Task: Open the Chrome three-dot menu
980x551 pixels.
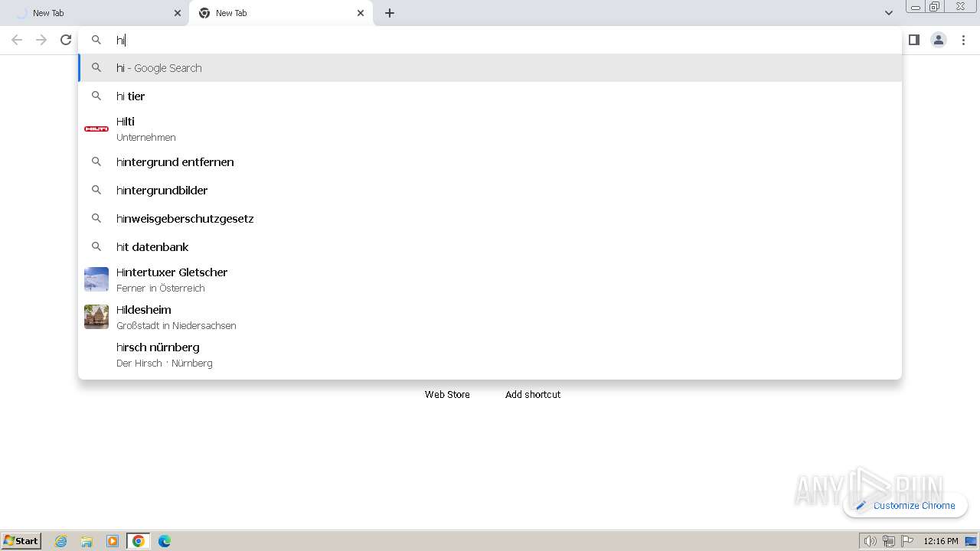Action: pos(963,40)
